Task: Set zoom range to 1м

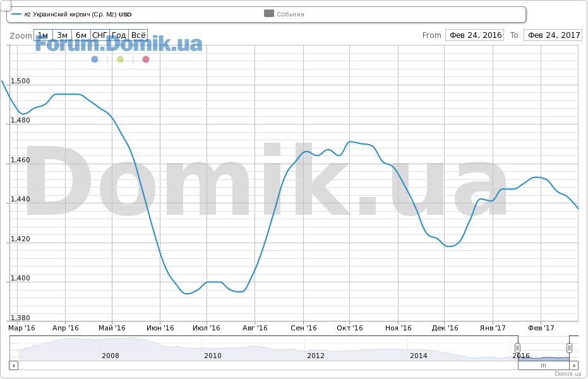Action: (43, 35)
